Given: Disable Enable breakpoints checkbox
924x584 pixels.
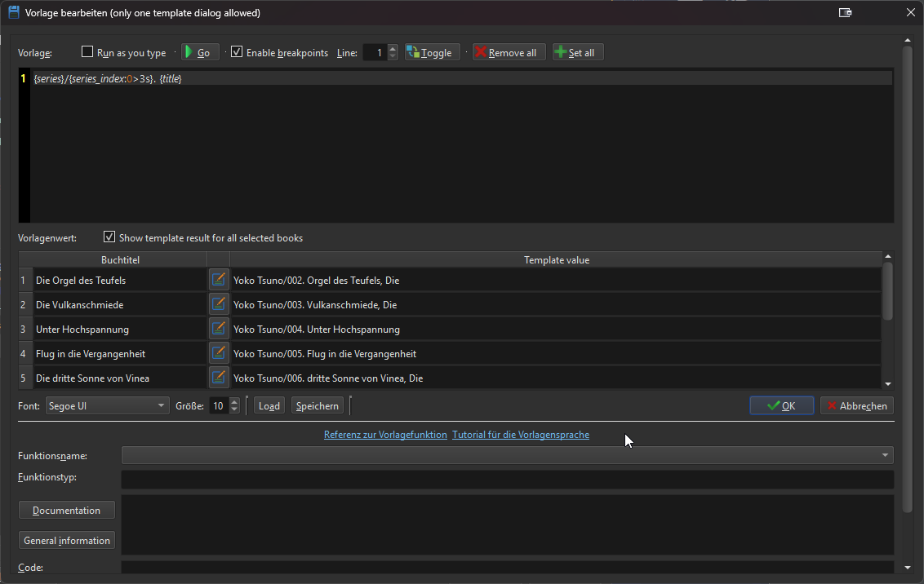Looking at the screenshot, I should [x=237, y=52].
